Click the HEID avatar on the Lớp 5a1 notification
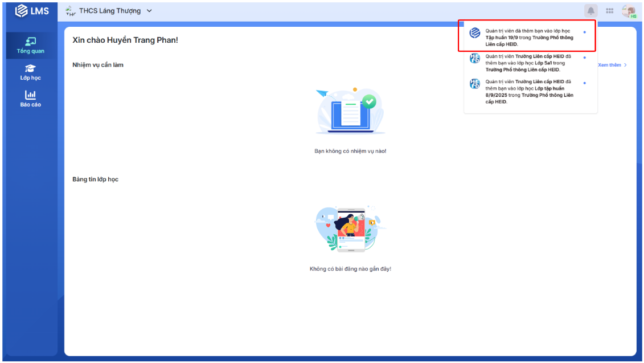 point(474,58)
